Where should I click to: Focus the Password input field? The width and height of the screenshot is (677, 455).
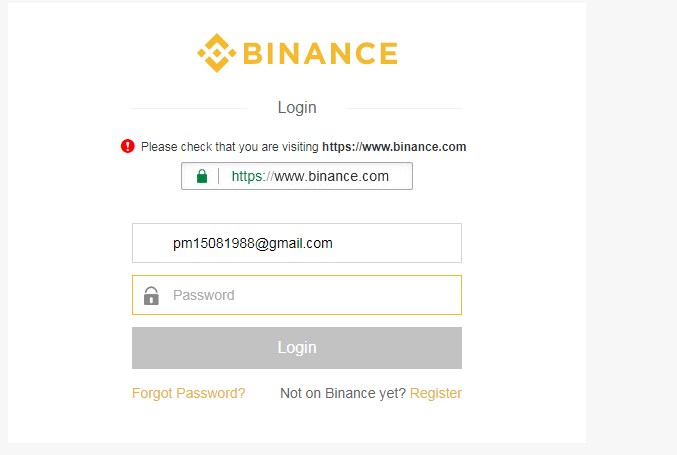297,295
